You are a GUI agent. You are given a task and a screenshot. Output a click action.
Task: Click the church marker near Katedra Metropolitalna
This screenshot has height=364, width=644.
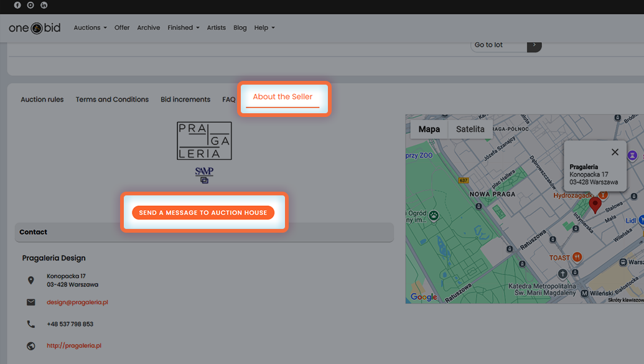coord(562,274)
